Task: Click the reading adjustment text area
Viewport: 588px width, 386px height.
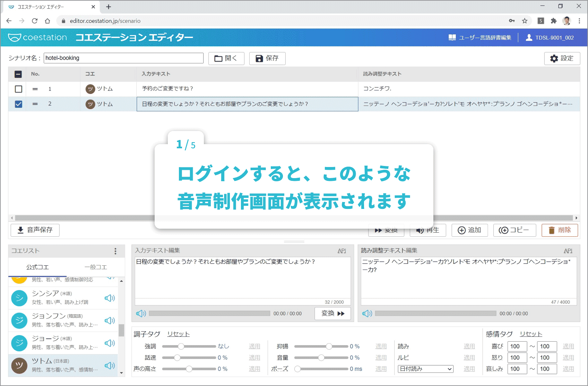Action: (469, 278)
